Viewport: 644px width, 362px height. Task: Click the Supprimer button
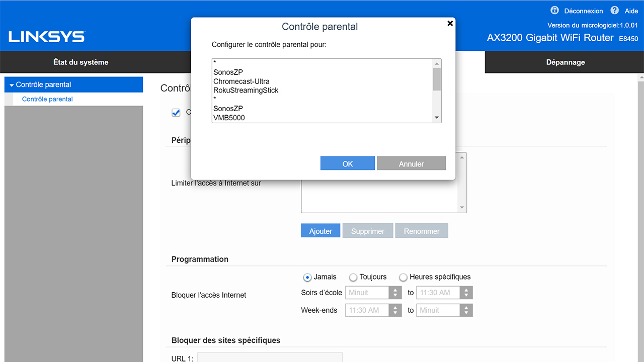(x=368, y=231)
